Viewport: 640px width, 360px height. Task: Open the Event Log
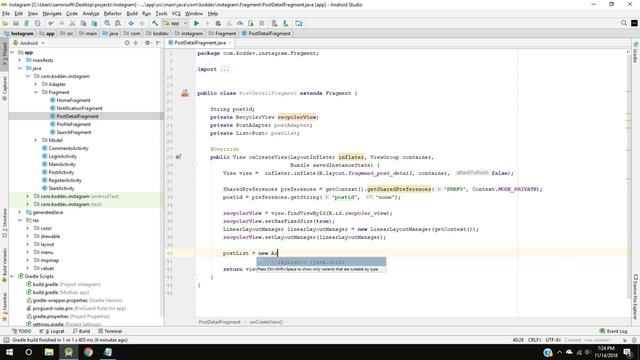613,331
